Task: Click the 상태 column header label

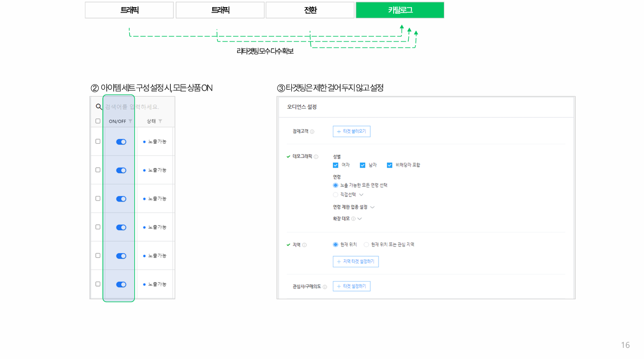Action: [151, 122]
